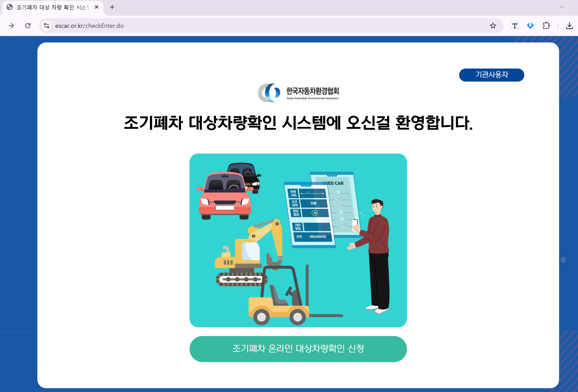
Task: Close the 조기폐차 대상 차량 확인 tab
Action: tap(97, 7)
